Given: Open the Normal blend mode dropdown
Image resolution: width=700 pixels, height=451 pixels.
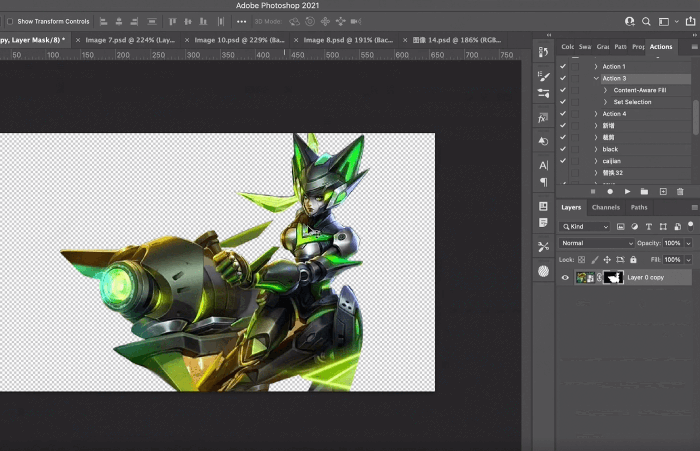Looking at the screenshot, I should 596,243.
